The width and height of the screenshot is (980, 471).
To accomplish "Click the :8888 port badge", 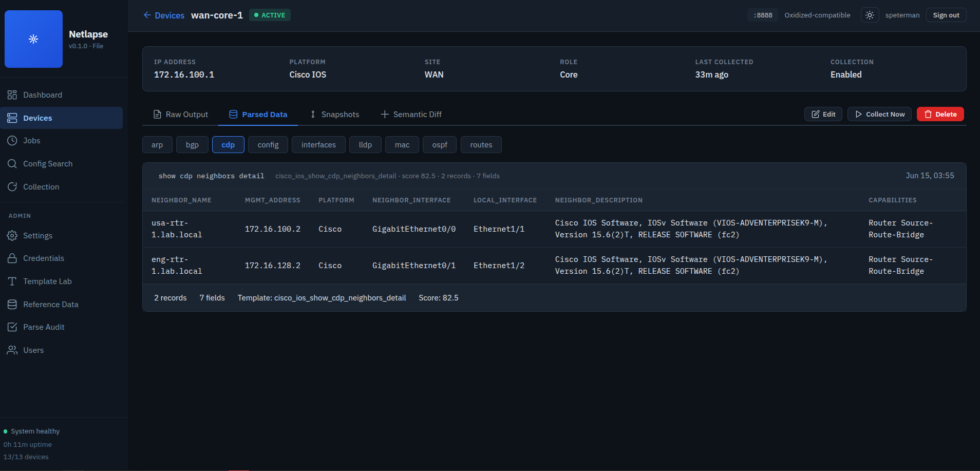I will pyautogui.click(x=763, y=15).
